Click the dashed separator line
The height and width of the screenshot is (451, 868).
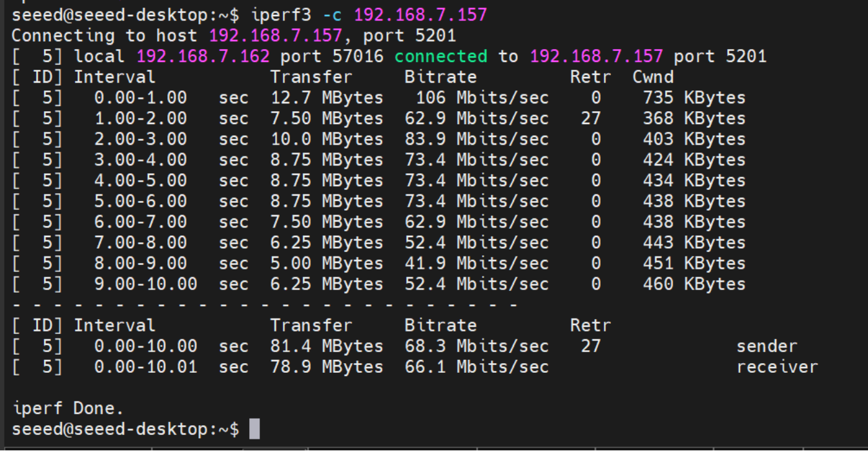click(x=265, y=304)
